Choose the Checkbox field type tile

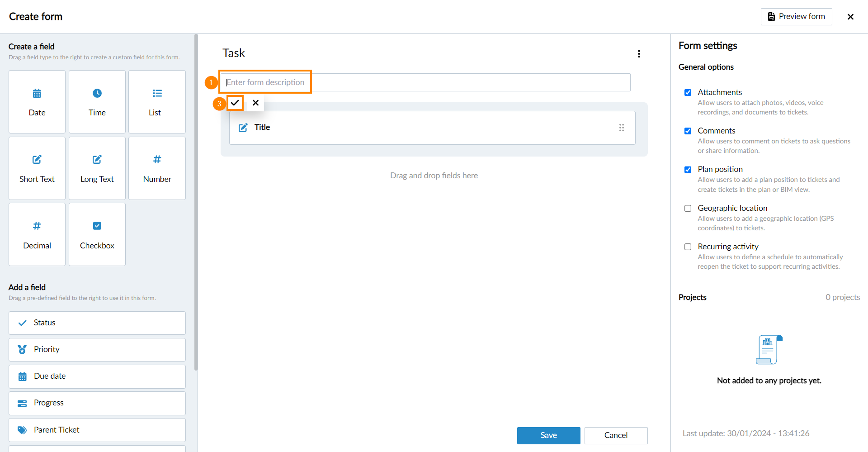tap(97, 234)
